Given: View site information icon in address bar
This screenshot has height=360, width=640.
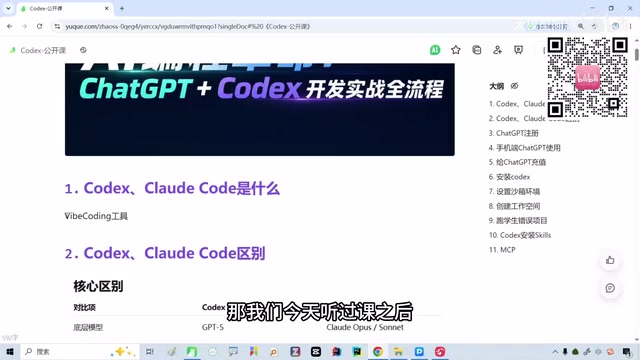Looking at the screenshot, I should click(x=57, y=26).
